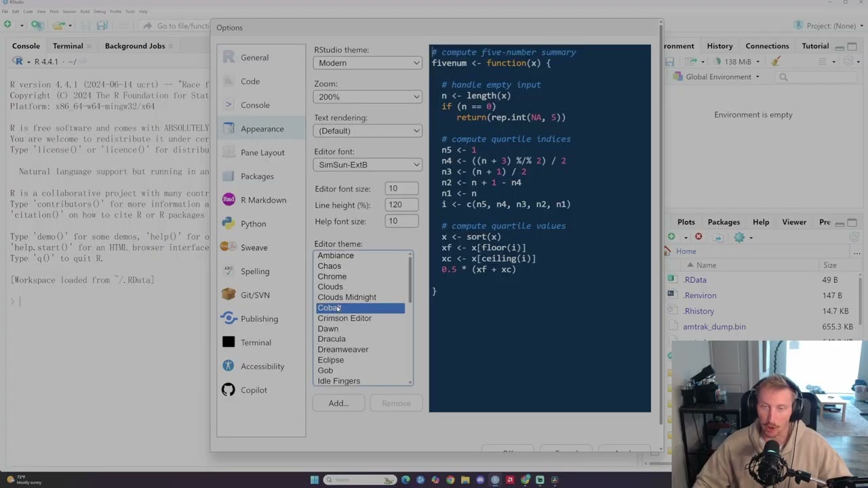
Task: Switch to the Console tab
Action: click(26, 46)
